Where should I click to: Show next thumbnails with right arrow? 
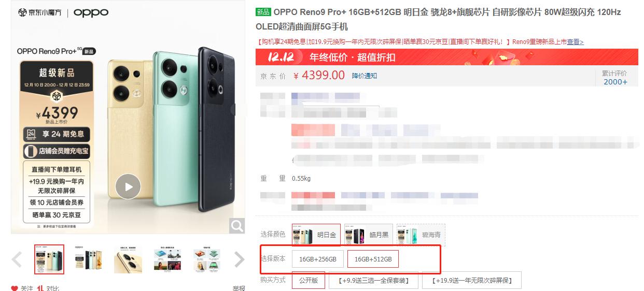pos(239,259)
